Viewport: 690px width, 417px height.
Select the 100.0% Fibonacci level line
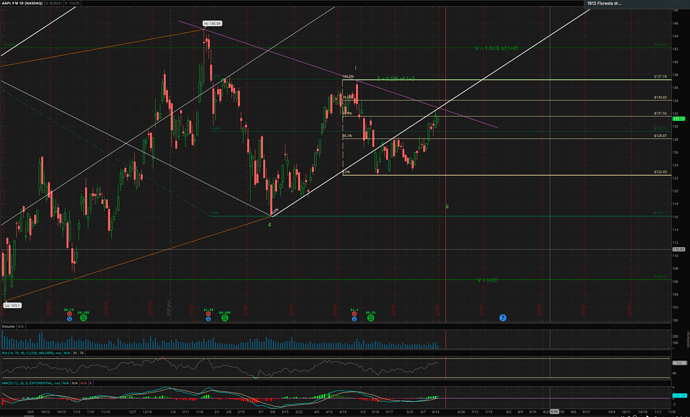pos(506,80)
